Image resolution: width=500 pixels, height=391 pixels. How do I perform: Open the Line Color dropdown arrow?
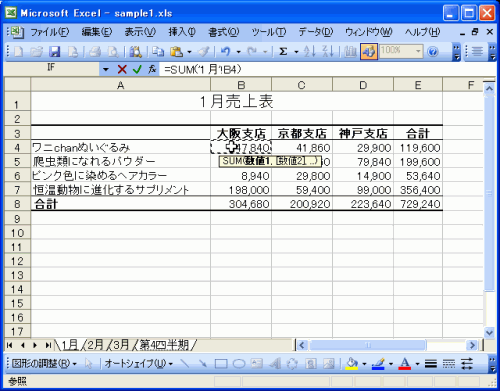[391, 364]
